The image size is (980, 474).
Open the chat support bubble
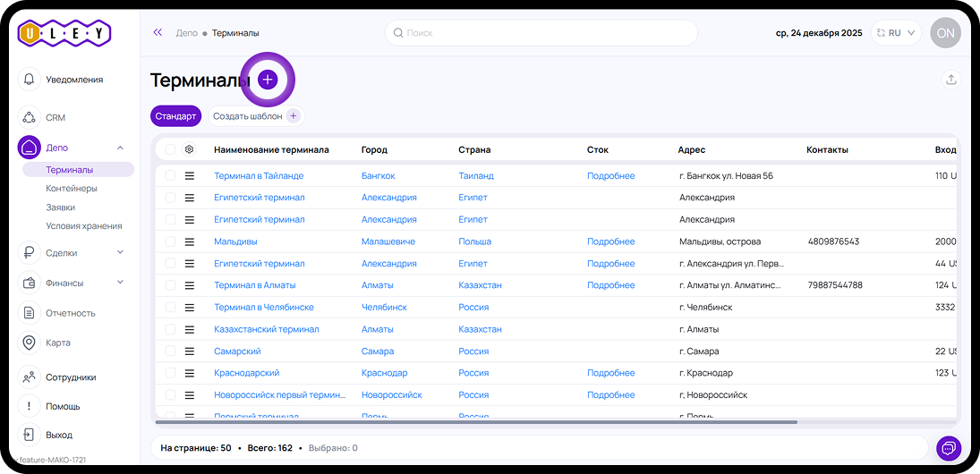(949, 448)
